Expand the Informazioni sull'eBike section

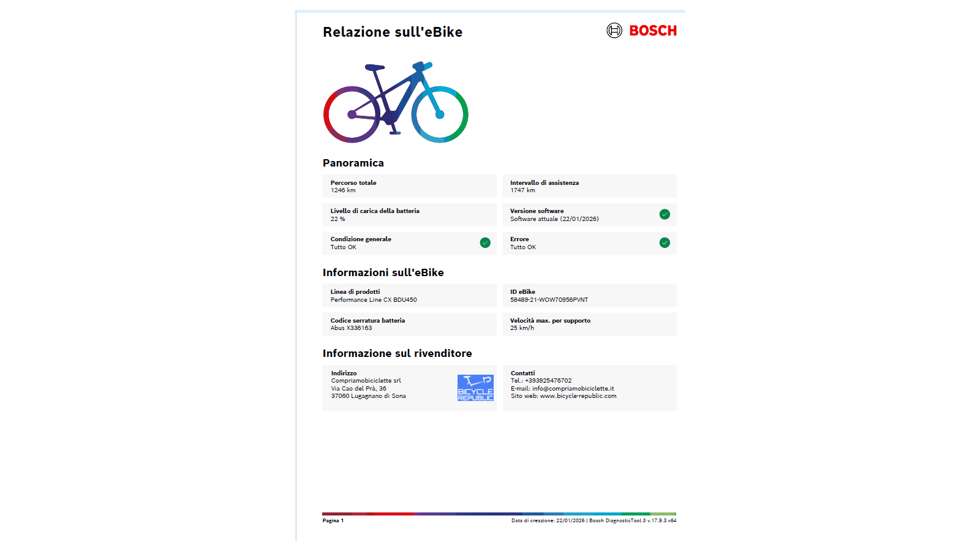383,272
